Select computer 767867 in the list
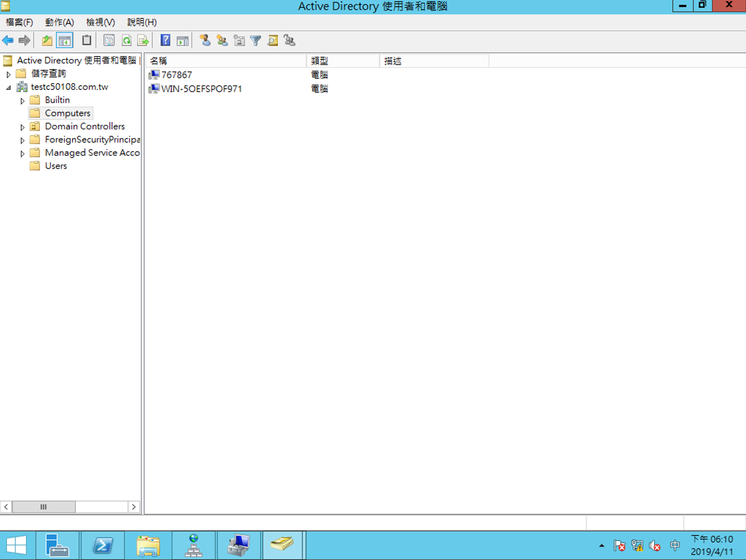This screenshot has height=560, width=746. [x=176, y=75]
